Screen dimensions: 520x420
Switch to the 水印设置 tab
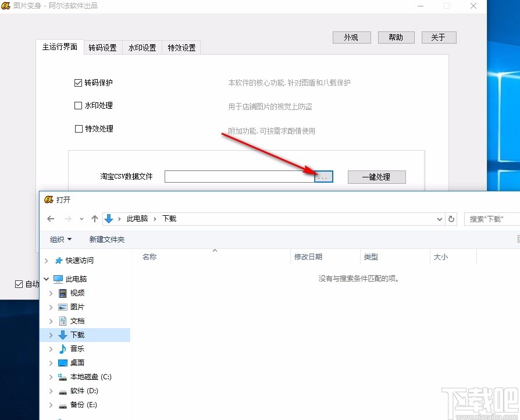[x=143, y=48]
